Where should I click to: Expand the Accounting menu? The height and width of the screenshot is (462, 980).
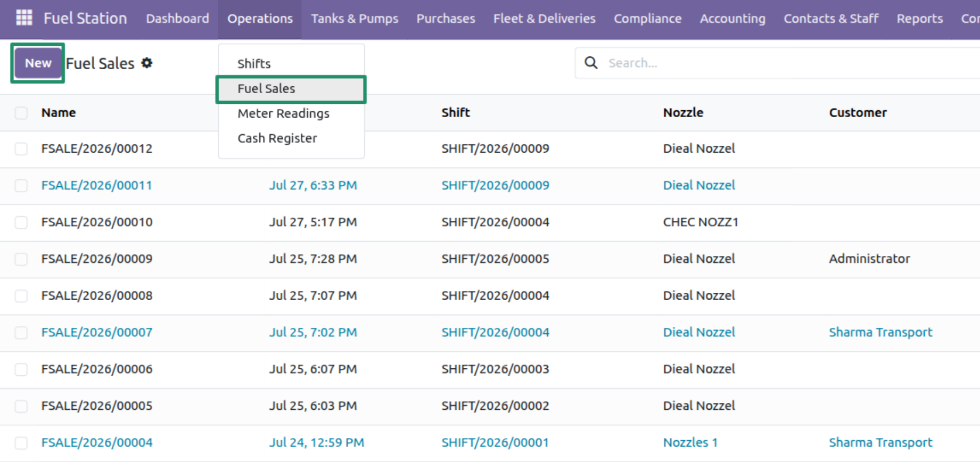732,19
